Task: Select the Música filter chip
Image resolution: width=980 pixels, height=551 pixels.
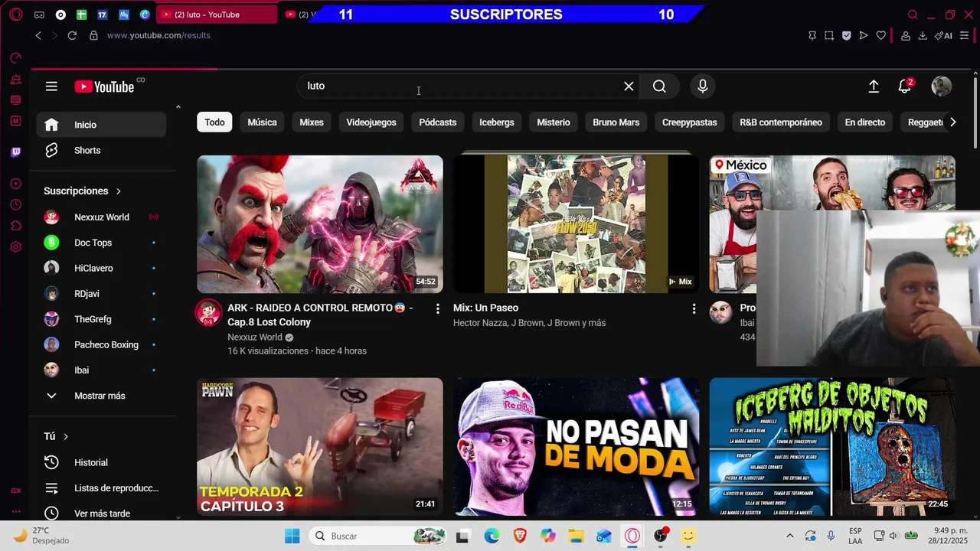Action: tap(262, 122)
